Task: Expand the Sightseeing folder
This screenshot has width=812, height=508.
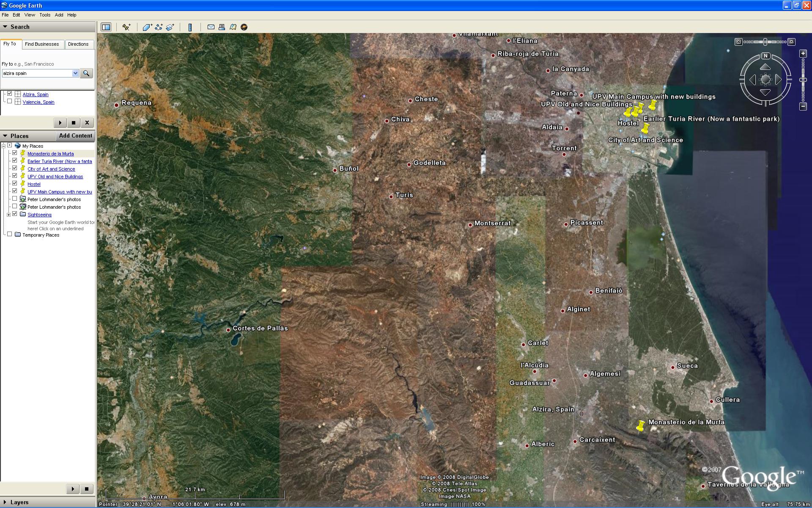Action: pos(8,215)
